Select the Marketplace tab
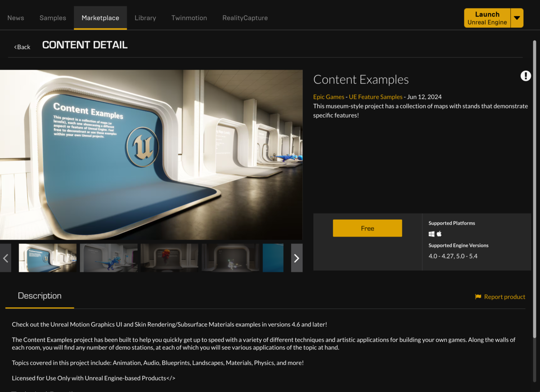540x392 pixels. (100, 18)
